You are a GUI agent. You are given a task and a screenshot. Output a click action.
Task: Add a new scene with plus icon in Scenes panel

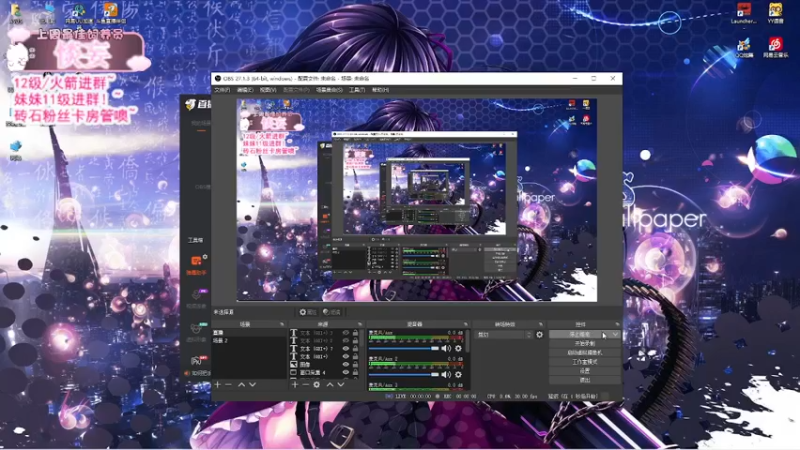pyautogui.click(x=218, y=384)
